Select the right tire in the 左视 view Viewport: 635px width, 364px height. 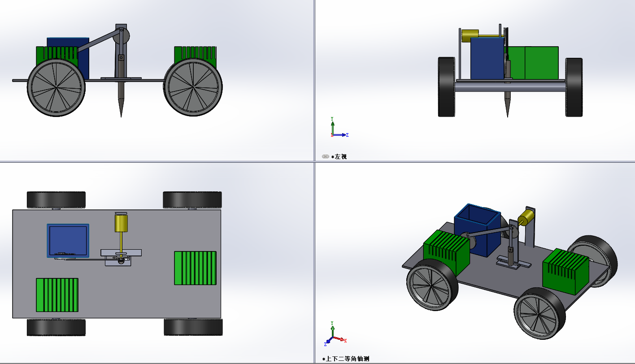(574, 87)
